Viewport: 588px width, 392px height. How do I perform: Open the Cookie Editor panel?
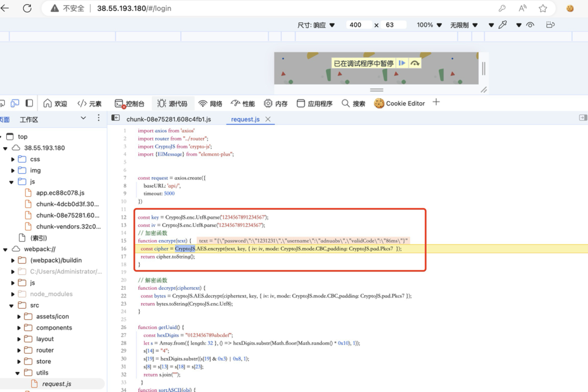tap(400, 104)
